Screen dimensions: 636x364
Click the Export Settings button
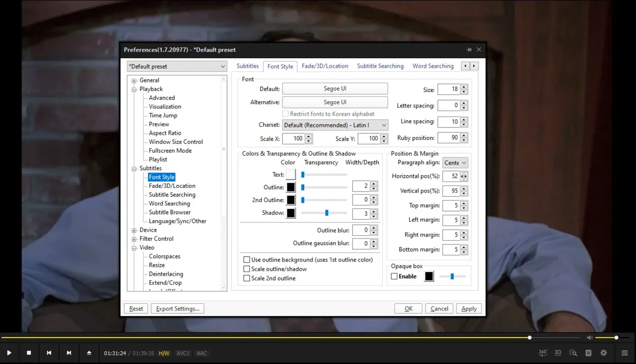click(177, 308)
